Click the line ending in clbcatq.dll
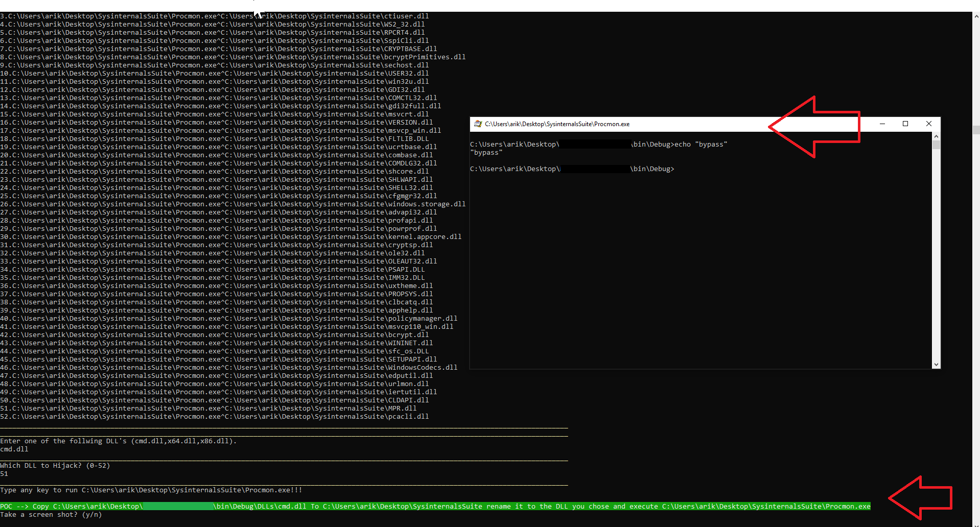Screen dimensions: 980x527 pyautogui.click(x=217, y=302)
